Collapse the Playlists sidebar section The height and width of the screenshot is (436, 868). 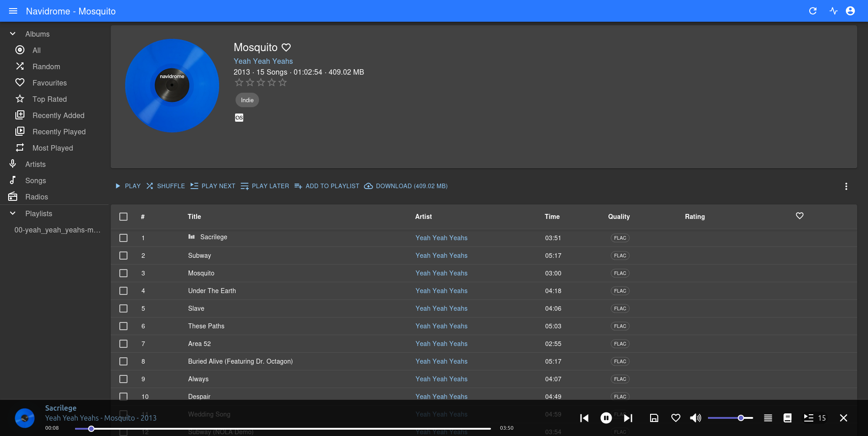(13, 213)
